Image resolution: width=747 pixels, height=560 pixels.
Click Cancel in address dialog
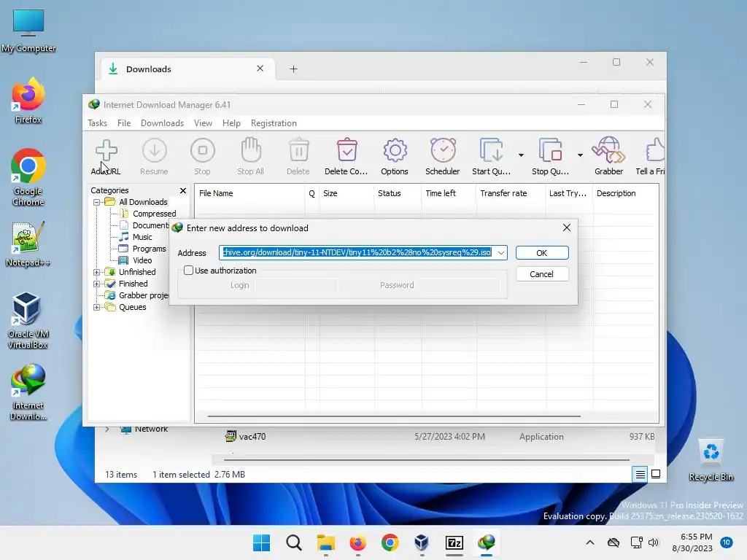pyautogui.click(x=542, y=274)
